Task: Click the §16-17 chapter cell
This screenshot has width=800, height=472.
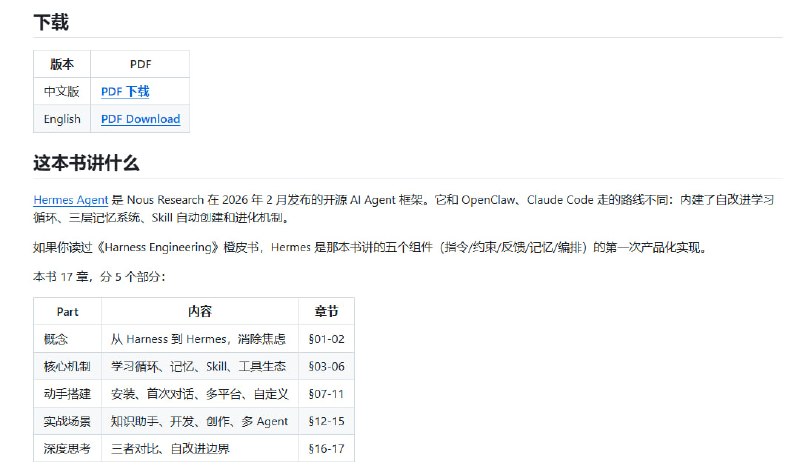Action: click(326, 449)
